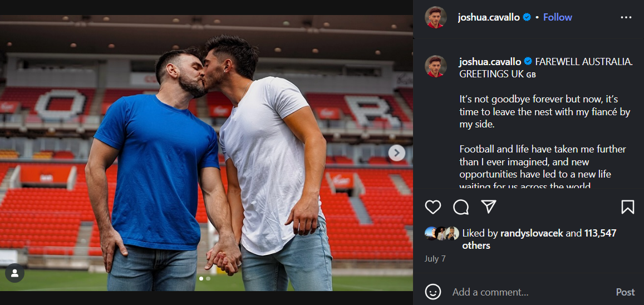Screen dimensions: 644x305
Task: Jump to second carousel slide dot
Action: tap(208, 278)
